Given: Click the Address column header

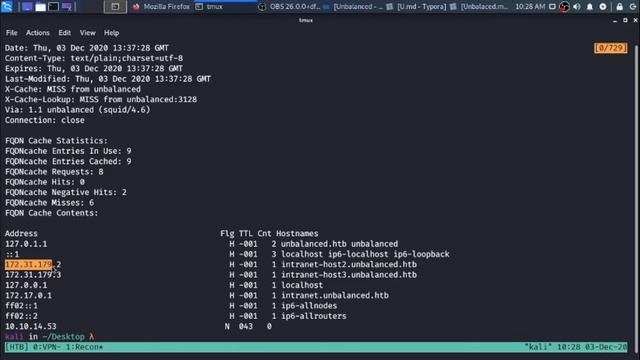Looking at the screenshot, I should point(21,233).
